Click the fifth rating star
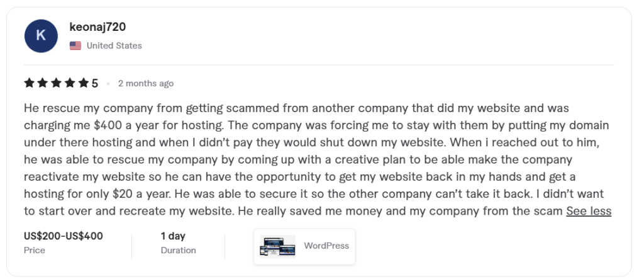 click(x=83, y=83)
